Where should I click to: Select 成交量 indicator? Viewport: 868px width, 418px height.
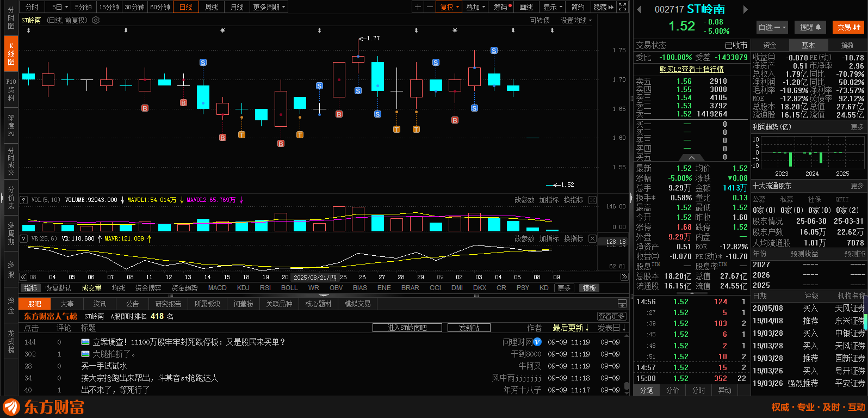tap(91, 288)
